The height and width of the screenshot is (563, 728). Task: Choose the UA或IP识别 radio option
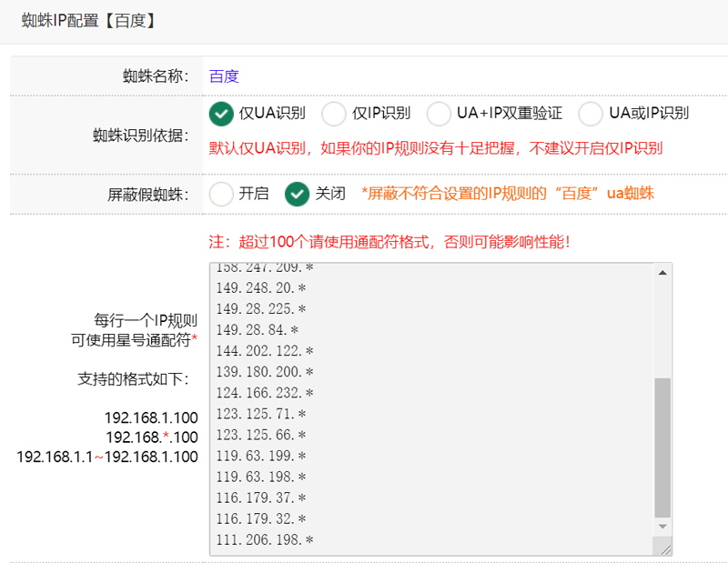[x=591, y=114]
